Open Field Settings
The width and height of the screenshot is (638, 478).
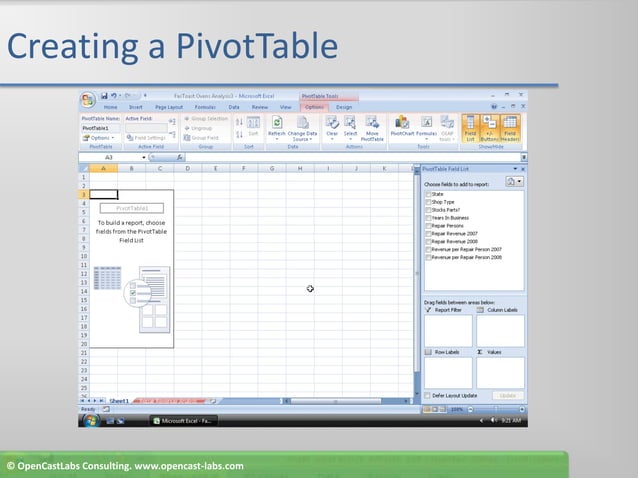pyautogui.click(x=146, y=138)
